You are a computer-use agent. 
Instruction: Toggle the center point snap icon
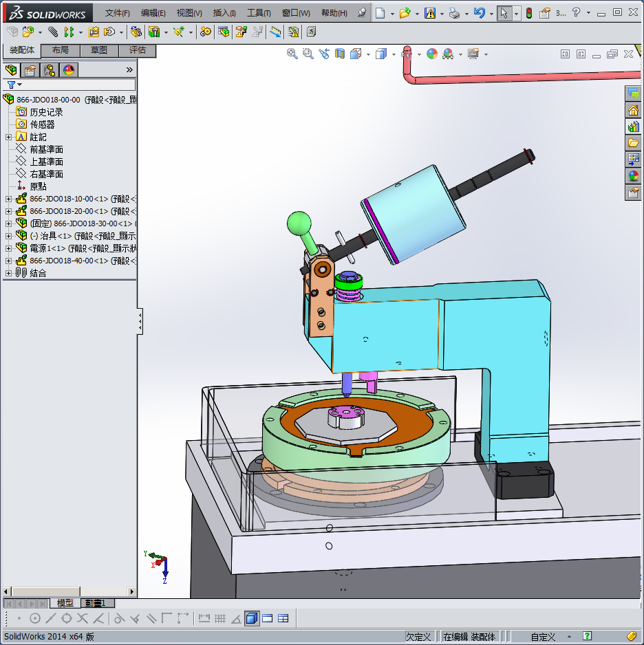pyautogui.click(x=35, y=618)
